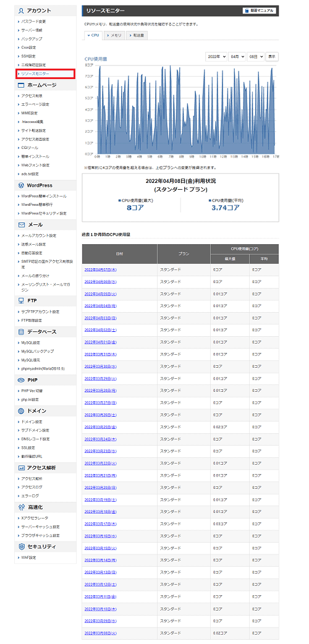309x644 pixels.
Task: Click the WordPress logo icon in sidebar
Action: (22, 185)
